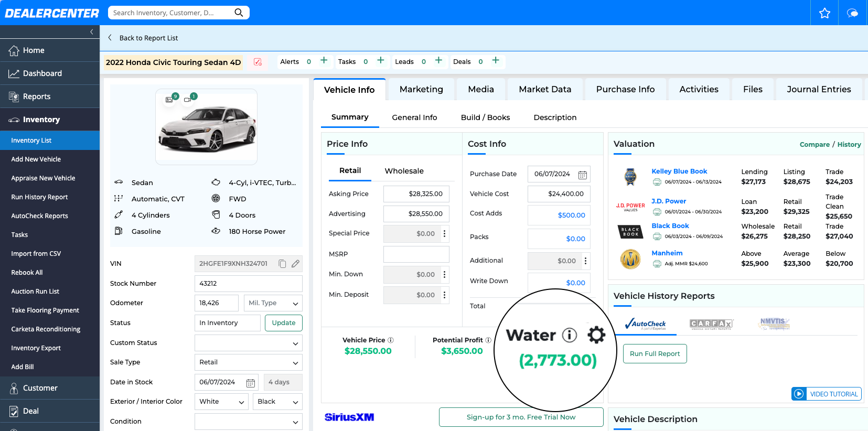Viewport: 868px width, 431px height.
Task: Add a new Lead with plus icon
Action: pos(438,61)
